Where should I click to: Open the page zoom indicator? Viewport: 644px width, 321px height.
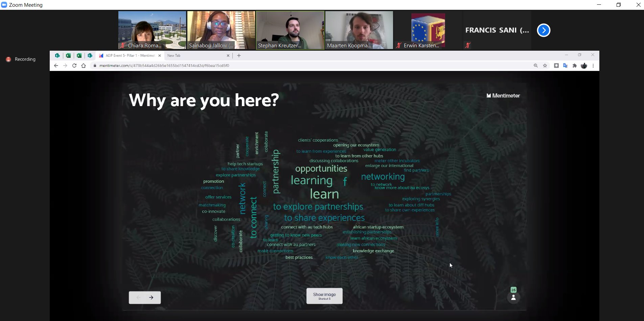pyautogui.click(x=536, y=66)
